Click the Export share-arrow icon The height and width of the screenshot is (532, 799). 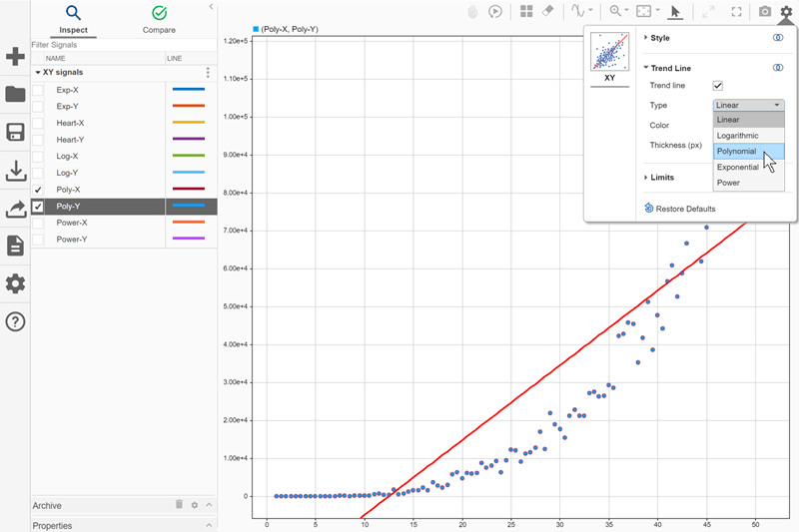point(16,209)
